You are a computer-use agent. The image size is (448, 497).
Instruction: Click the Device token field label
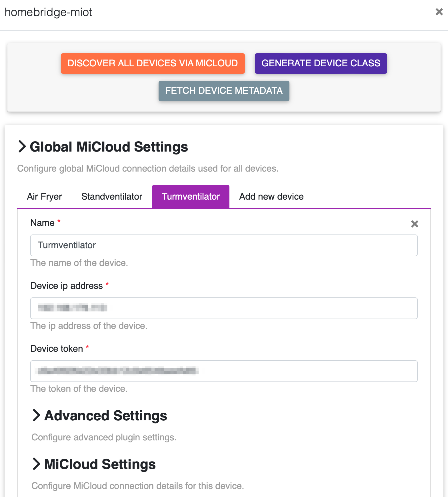tap(57, 349)
